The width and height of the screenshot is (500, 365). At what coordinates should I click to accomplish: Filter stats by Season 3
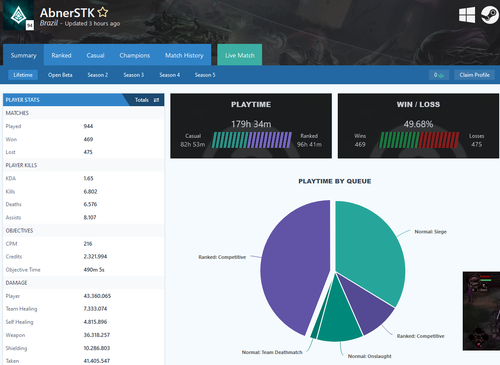pyautogui.click(x=134, y=75)
